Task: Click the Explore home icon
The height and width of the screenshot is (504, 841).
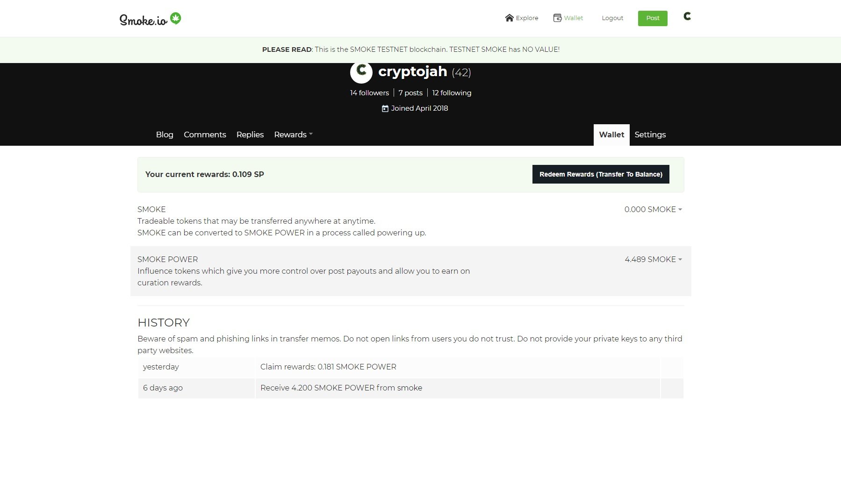Action: click(x=509, y=18)
